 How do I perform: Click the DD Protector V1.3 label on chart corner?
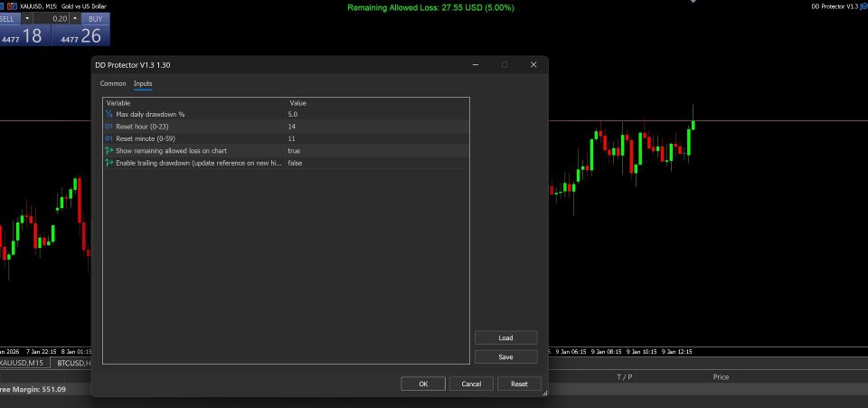coord(835,6)
